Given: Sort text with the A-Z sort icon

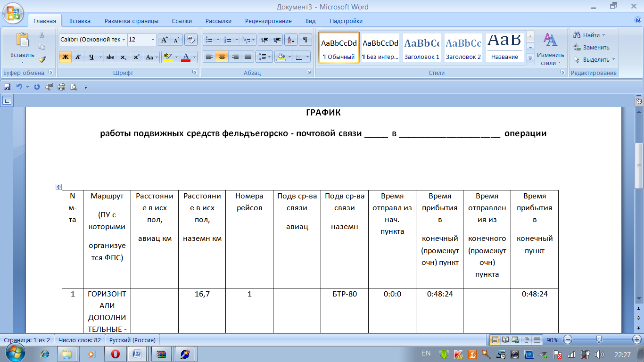Looking at the screenshot, I should click(x=291, y=40).
